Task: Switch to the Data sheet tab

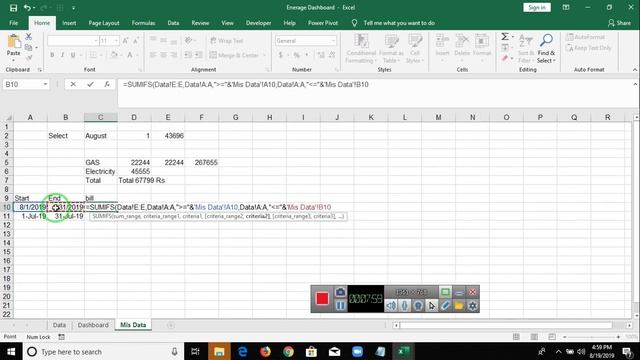Action: (59, 325)
